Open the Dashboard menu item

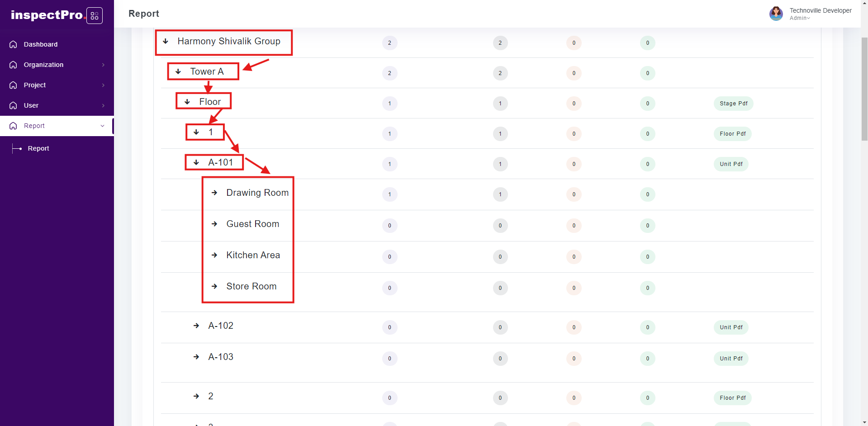[41, 44]
